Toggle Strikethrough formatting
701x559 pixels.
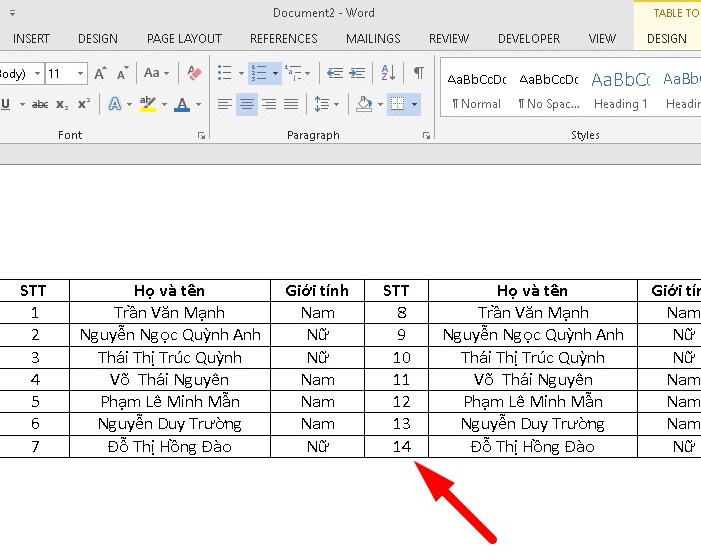pos(40,105)
